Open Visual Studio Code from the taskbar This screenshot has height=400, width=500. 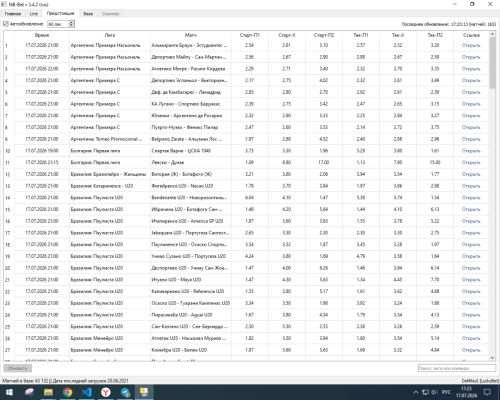coord(87,392)
